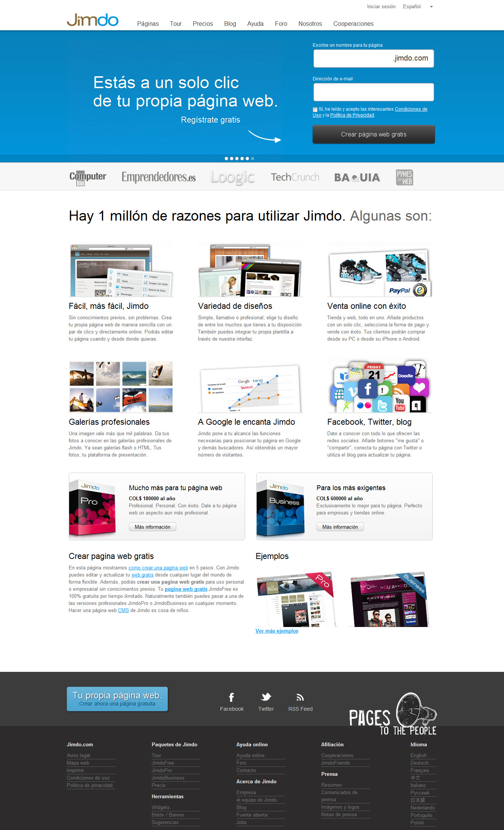Open the Ayuda menu item

click(256, 24)
